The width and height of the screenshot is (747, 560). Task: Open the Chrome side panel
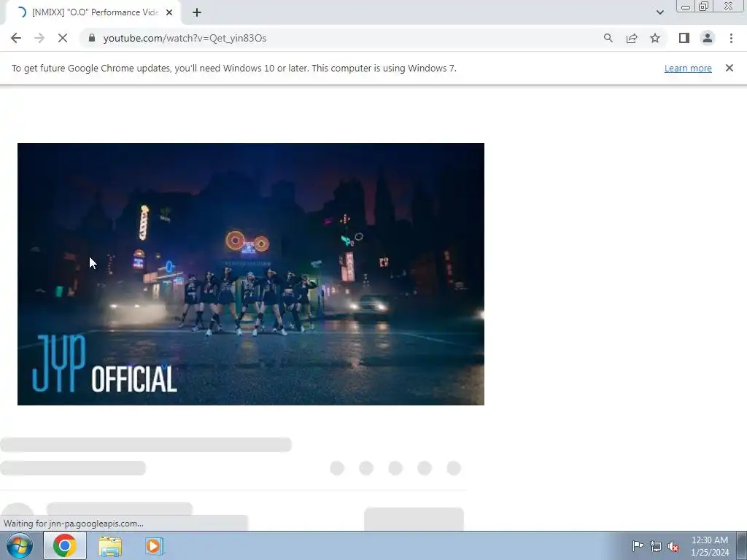click(684, 38)
